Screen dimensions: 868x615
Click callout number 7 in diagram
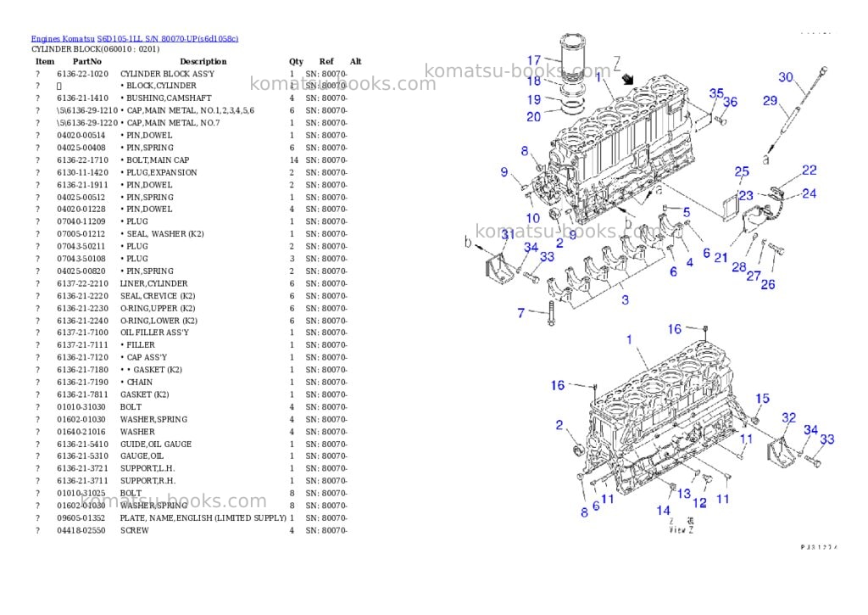[x=520, y=313]
